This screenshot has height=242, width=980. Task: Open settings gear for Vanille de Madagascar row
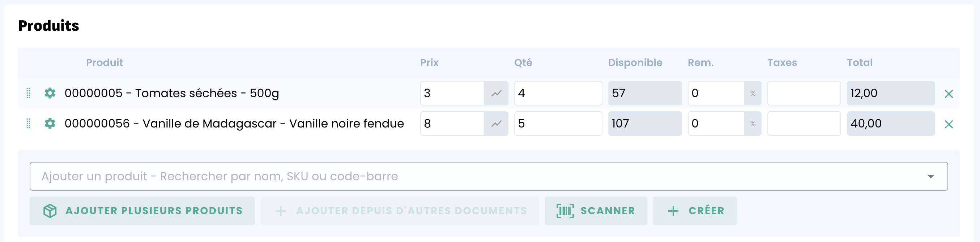[50, 124]
